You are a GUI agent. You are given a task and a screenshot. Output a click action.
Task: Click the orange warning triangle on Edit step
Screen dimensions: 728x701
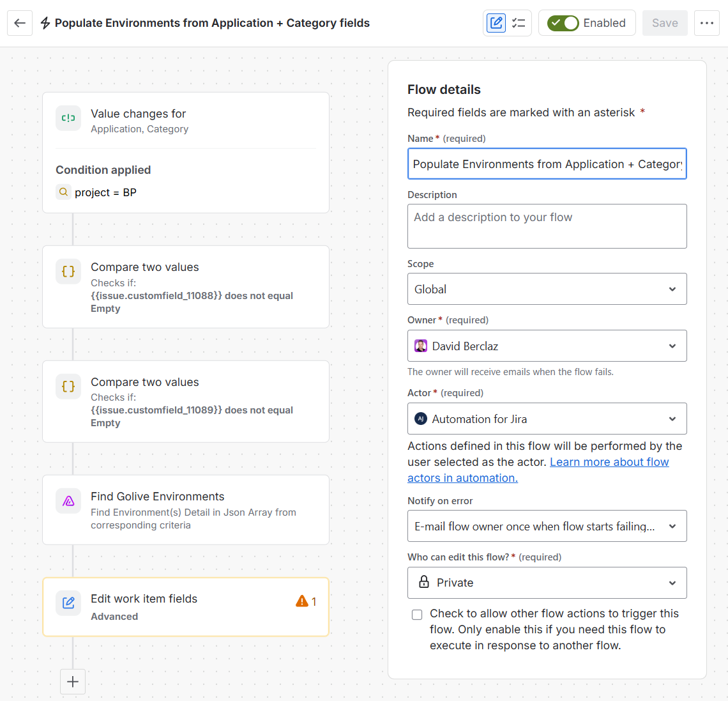[x=302, y=601]
